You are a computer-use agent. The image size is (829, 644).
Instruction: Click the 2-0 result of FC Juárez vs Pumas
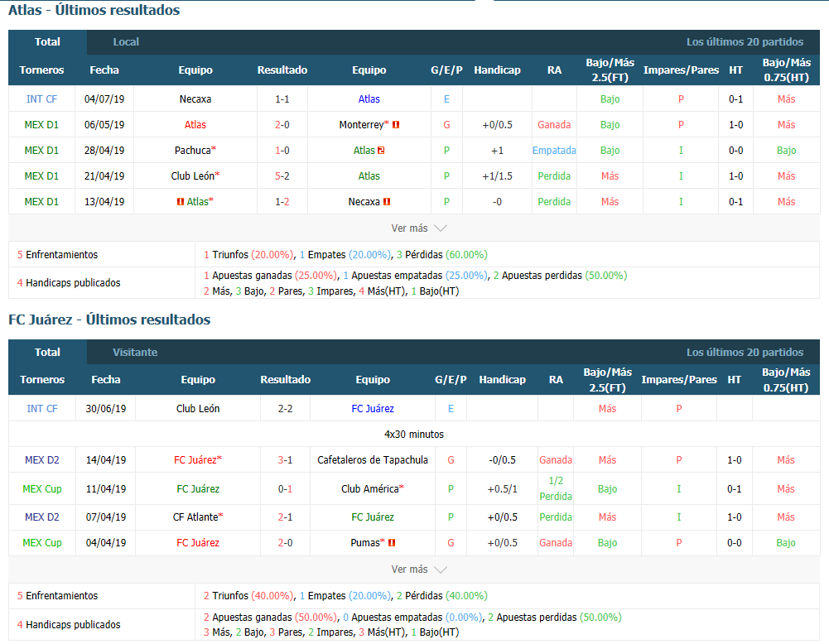pyautogui.click(x=286, y=543)
